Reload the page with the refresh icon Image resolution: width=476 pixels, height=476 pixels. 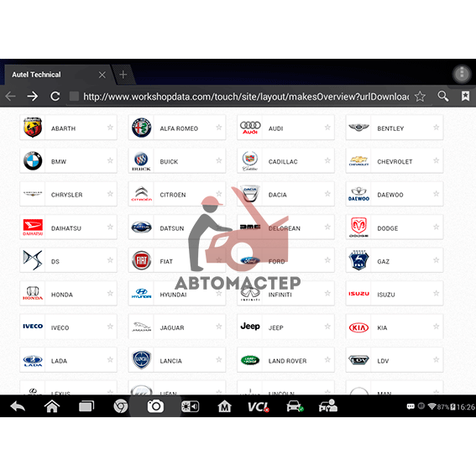point(55,97)
